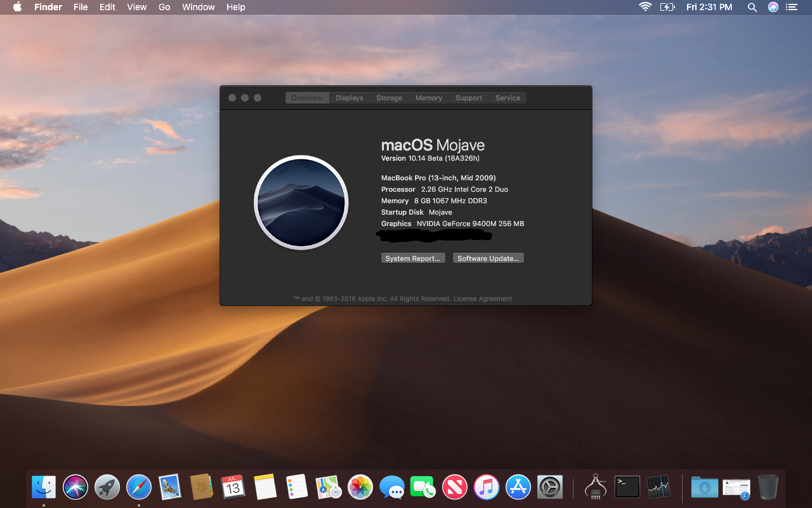Image resolution: width=812 pixels, height=508 pixels.
Task: Open System Information chip icon in Dock
Action: click(596, 487)
